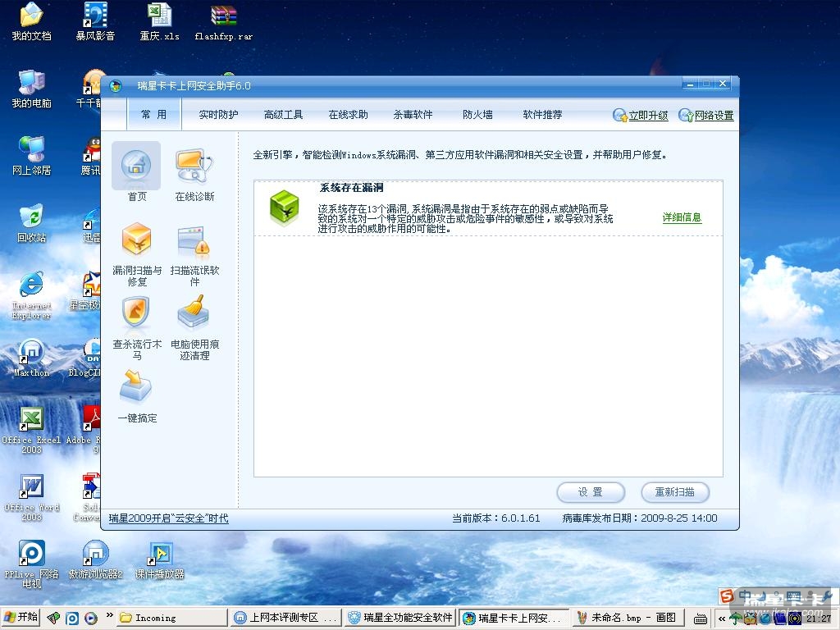Open the 详细信息 details link
This screenshot has height=630, width=840.
pos(682,217)
